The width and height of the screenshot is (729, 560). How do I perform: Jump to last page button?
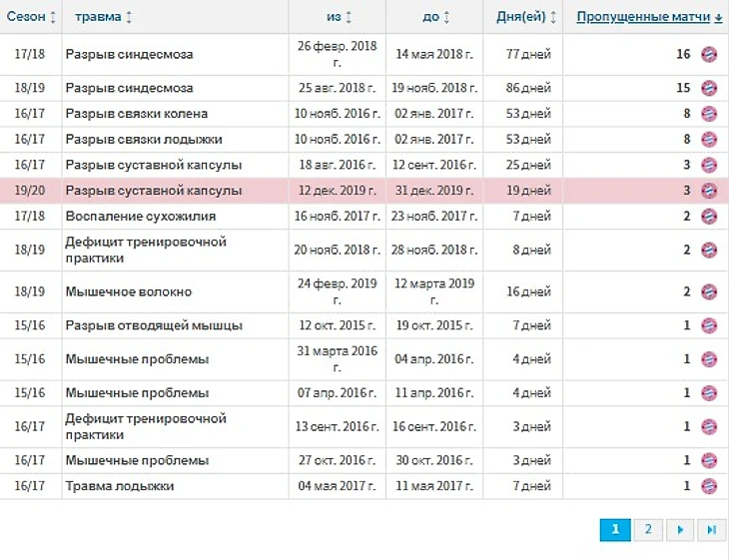click(711, 530)
